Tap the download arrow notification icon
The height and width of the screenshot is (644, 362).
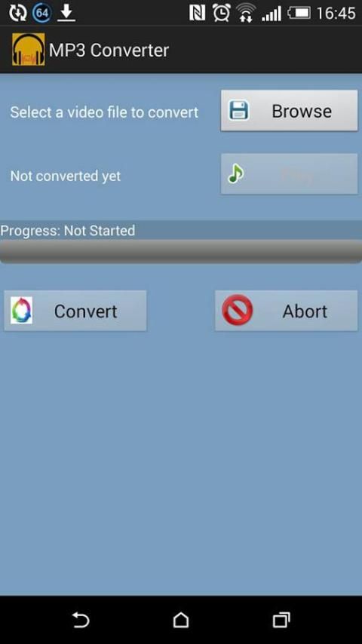[66, 13]
